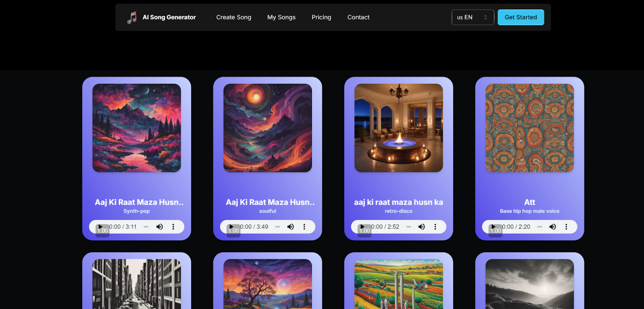Image resolution: width=644 pixels, height=309 pixels.
Task: Click the Aaj Ki Raat title above Synth-pop
Action: [139, 202]
